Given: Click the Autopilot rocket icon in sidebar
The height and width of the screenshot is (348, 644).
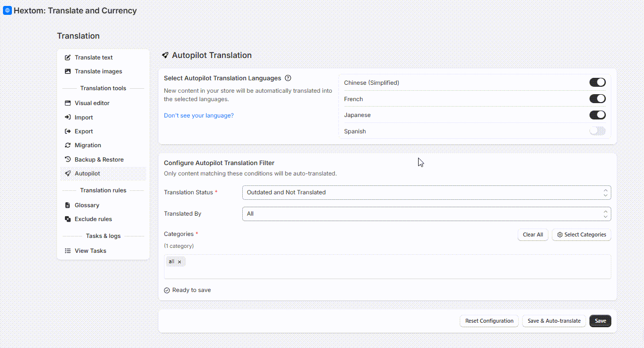Looking at the screenshot, I should coord(68,174).
